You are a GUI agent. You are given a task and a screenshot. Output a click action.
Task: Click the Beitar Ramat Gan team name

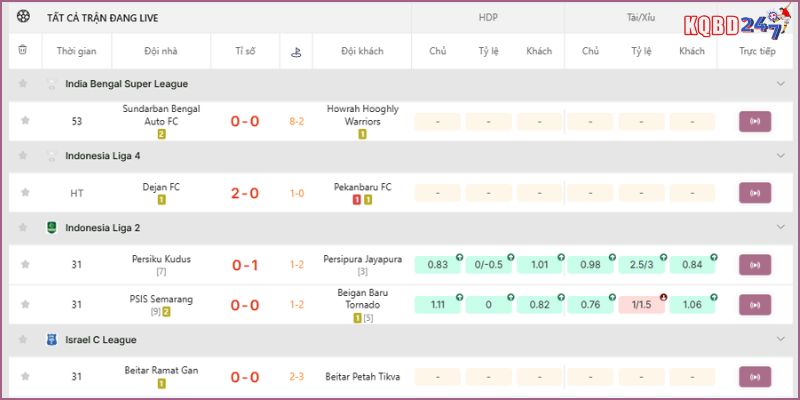(161, 370)
